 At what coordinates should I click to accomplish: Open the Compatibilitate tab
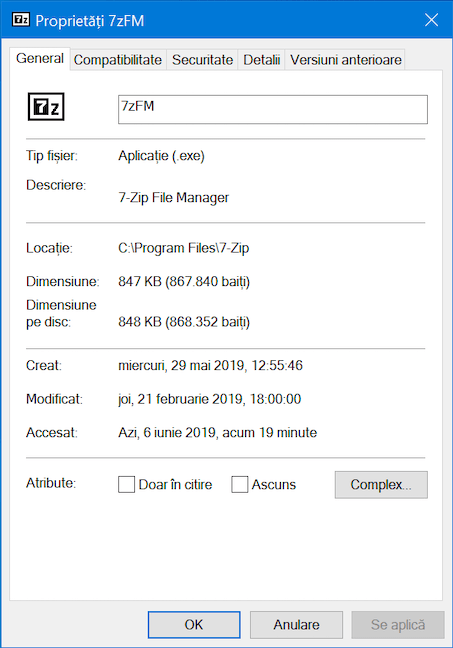pyautogui.click(x=118, y=60)
